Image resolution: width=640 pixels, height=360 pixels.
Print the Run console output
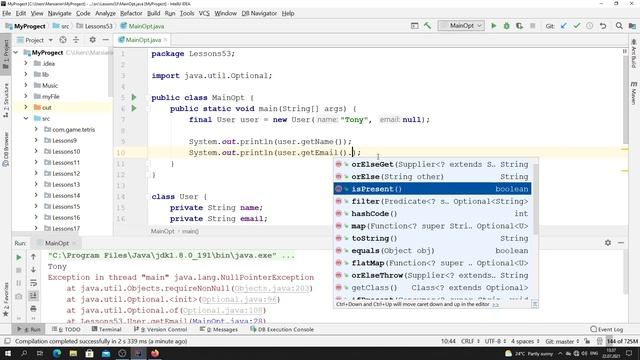pos(33,309)
